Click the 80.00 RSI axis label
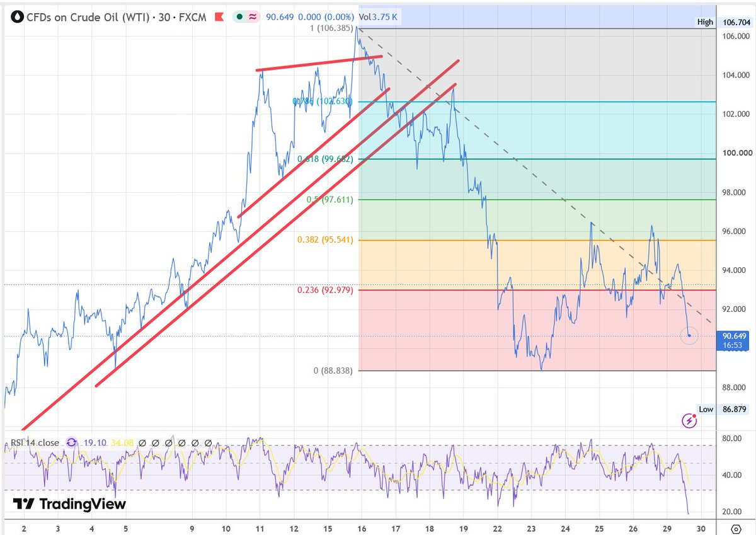 (x=732, y=439)
